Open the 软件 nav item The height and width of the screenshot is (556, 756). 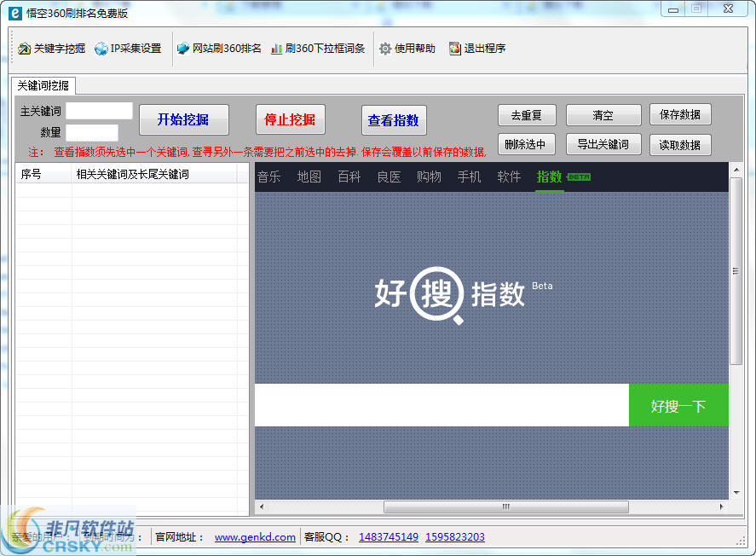pyautogui.click(x=509, y=177)
